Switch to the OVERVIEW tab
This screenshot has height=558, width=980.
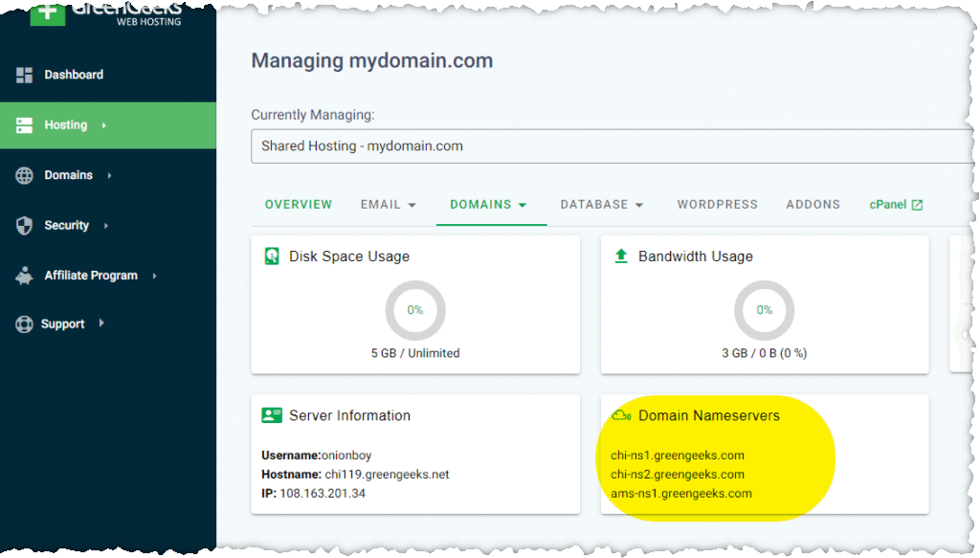pos(299,205)
